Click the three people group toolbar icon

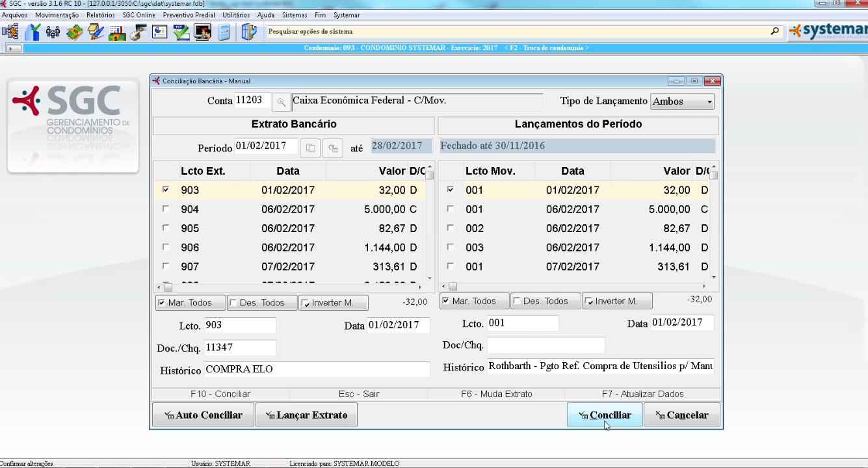(53, 32)
